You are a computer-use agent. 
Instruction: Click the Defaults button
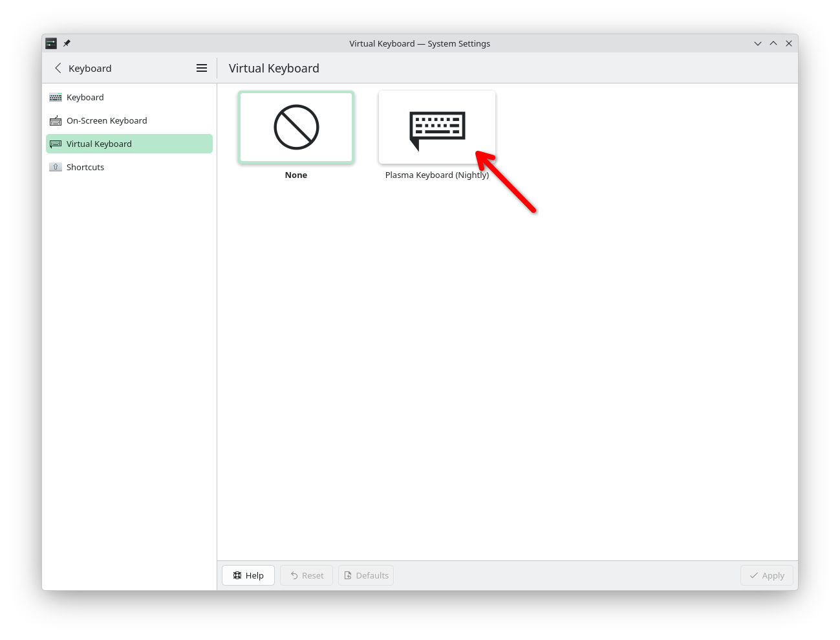(x=365, y=575)
